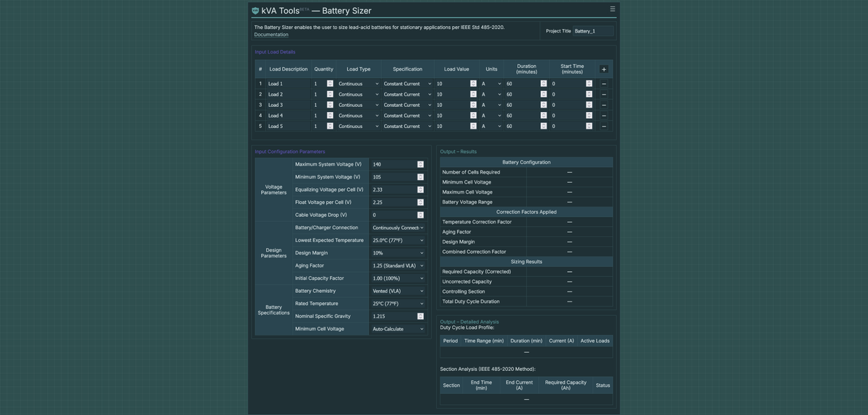
Task: Open Minimum Cell Voltage Auto-Calculate dropdown
Action: click(398, 329)
